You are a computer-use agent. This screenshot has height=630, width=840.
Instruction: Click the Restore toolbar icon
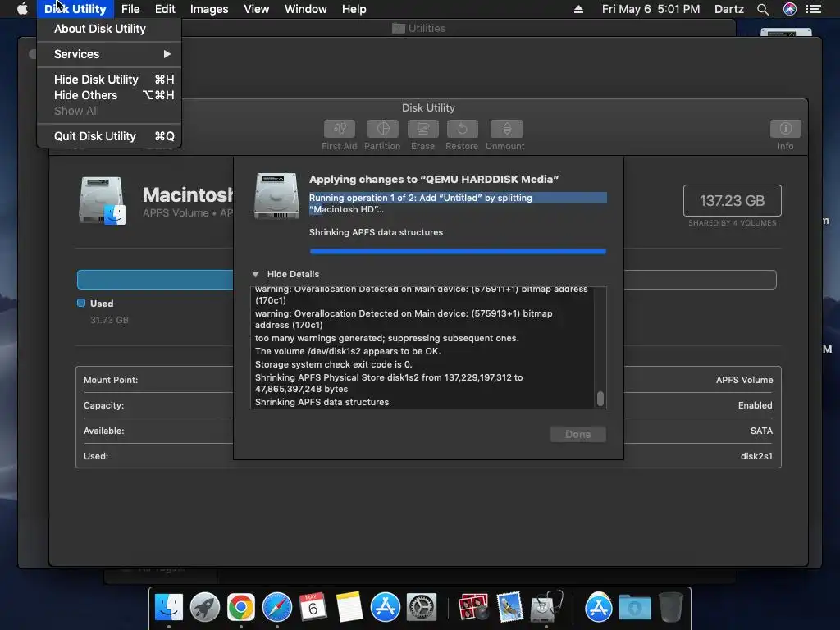463,129
